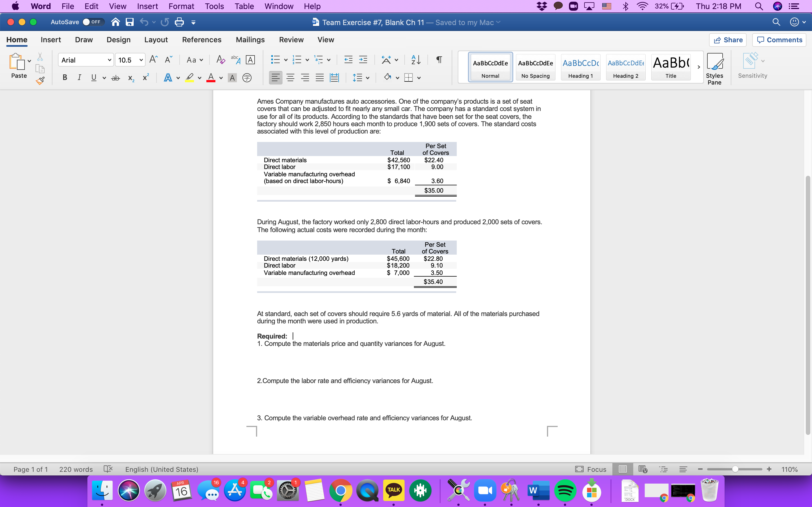Switch to the References ribbon tab
Screen dimensions: 812x507
(x=202, y=39)
